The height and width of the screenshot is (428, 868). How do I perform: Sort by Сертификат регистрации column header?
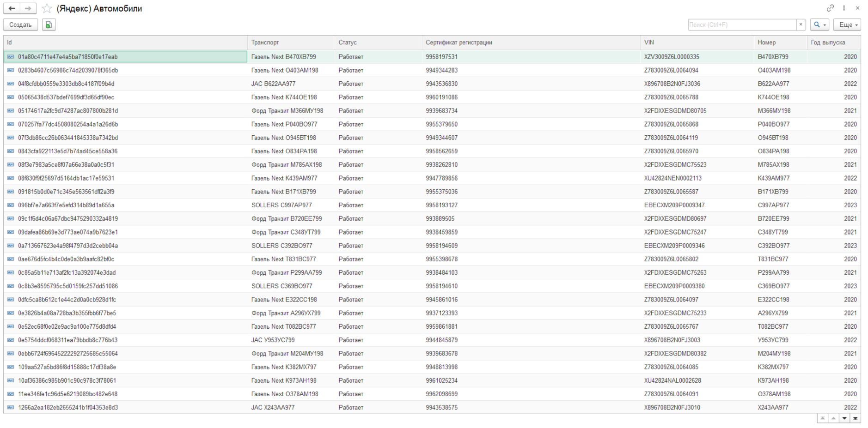tap(531, 42)
